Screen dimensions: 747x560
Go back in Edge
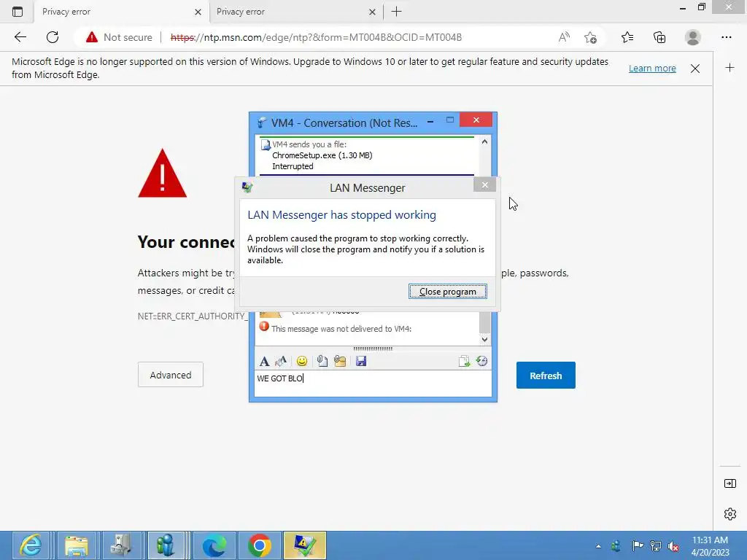click(20, 37)
